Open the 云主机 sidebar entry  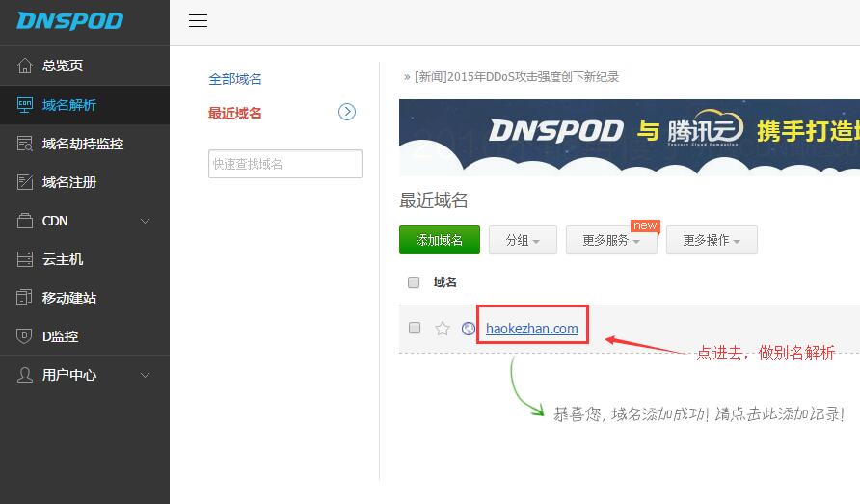[85, 259]
